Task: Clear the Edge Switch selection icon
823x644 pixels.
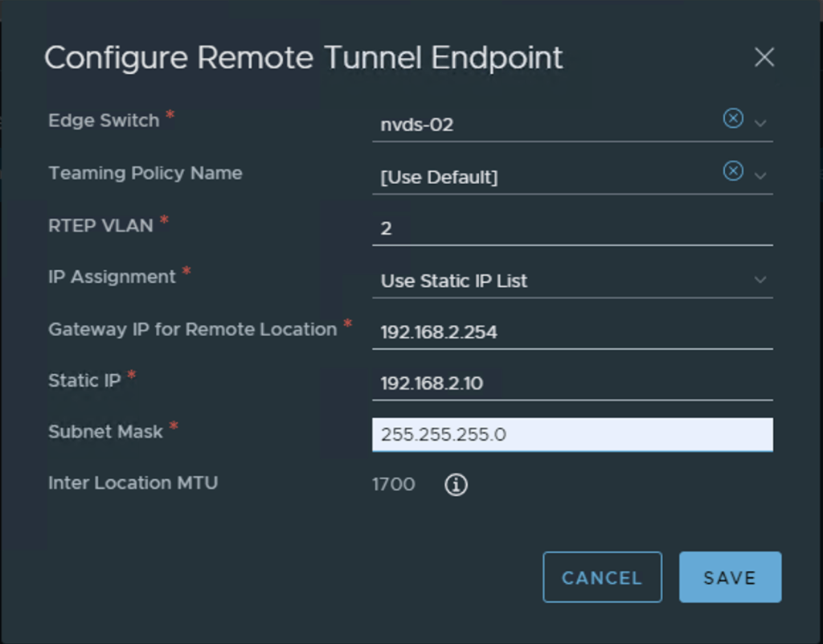Action: (x=733, y=119)
